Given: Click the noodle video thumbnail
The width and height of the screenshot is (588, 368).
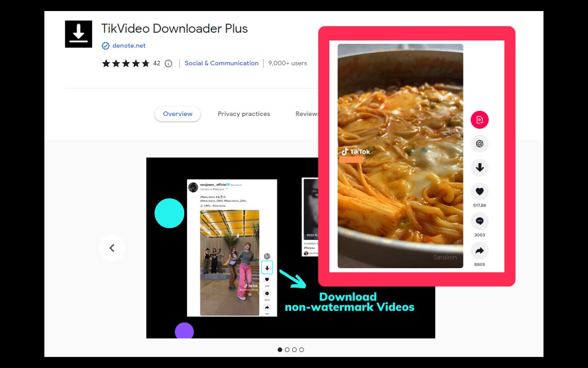Looking at the screenshot, I should (400, 156).
